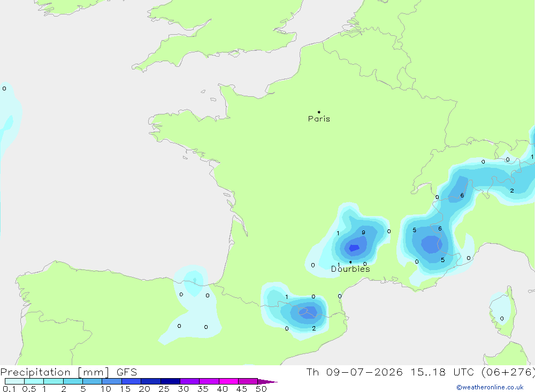Pick the 10–15 mm legend swatch

(112, 381)
